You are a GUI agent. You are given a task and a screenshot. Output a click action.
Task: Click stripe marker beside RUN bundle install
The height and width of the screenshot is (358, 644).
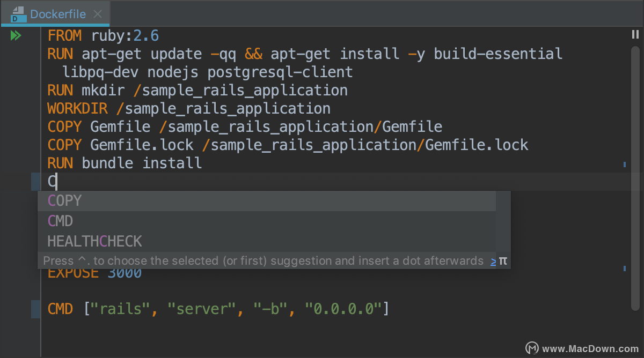(625, 165)
